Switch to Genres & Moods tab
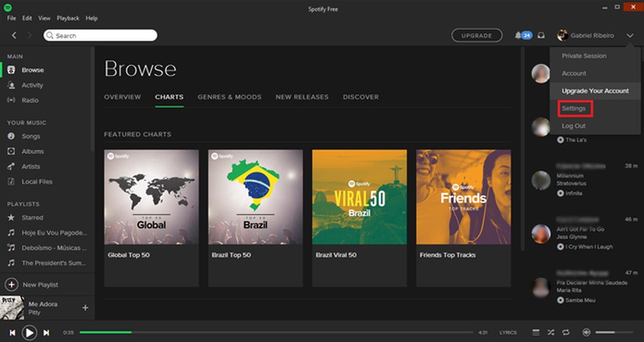 tap(230, 97)
